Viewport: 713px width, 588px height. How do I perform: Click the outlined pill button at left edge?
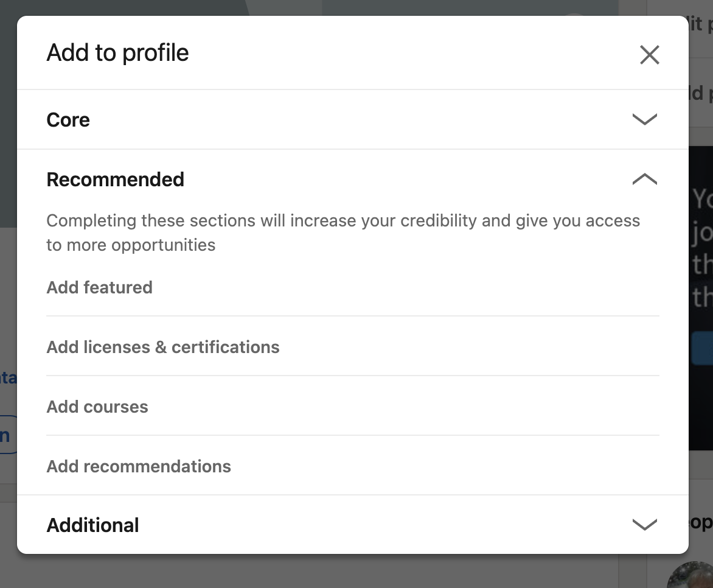[x=8, y=435]
